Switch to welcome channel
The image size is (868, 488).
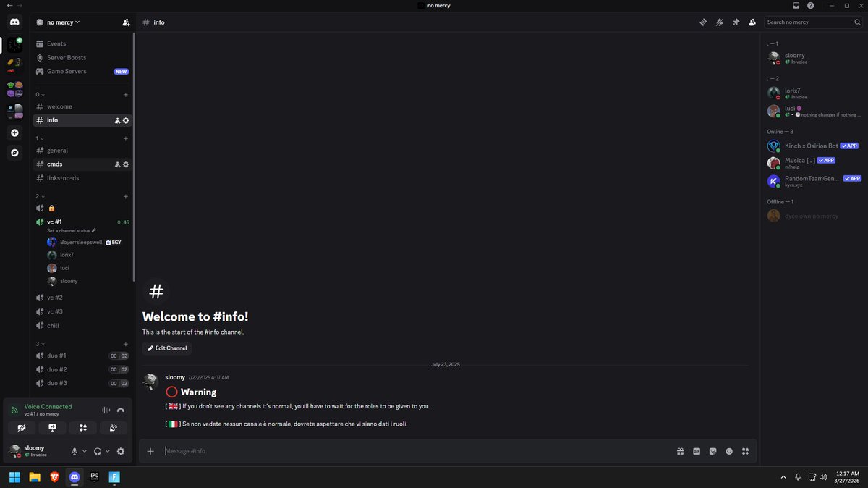coord(82,106)
